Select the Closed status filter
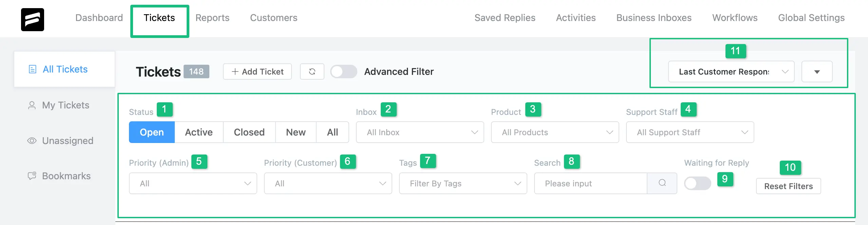This screenshot has width=868, height=225. click(x=249, y=132)
